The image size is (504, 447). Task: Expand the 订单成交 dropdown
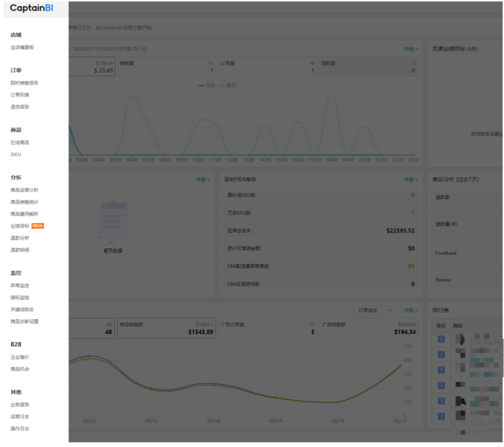point(376,310)
